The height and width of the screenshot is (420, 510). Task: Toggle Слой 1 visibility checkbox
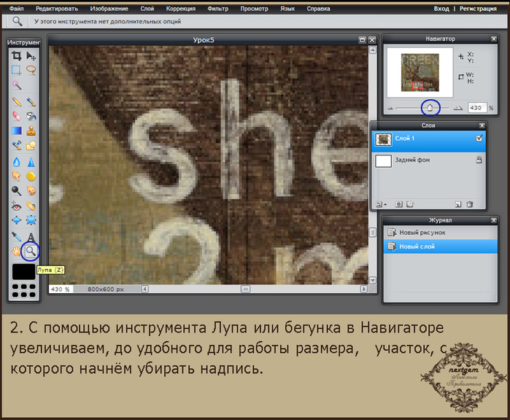tap(479, 138)
